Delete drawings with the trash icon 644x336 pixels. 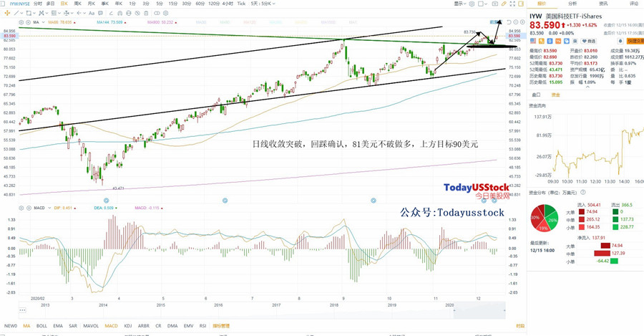[x=146, y=13]
